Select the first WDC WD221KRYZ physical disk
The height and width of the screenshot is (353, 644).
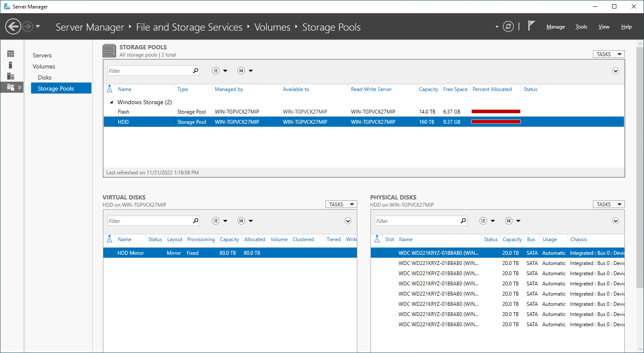[497, 253]
